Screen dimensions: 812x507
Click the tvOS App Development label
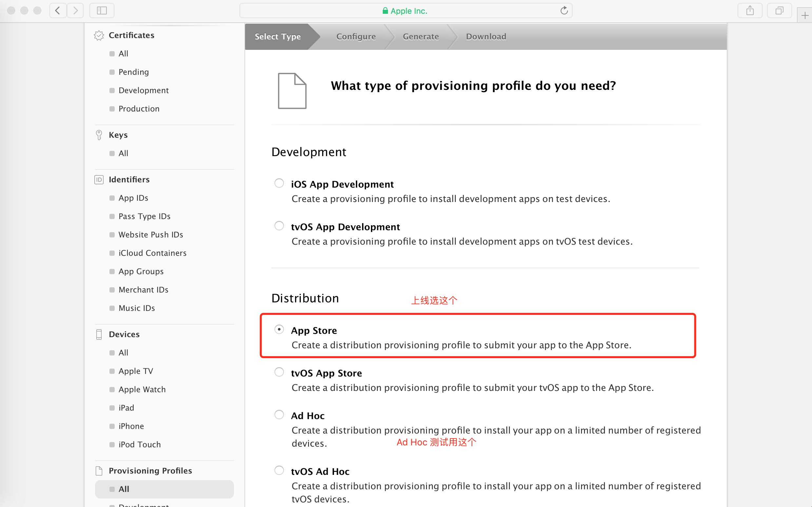pyautogui.click(x=345, y=227)
